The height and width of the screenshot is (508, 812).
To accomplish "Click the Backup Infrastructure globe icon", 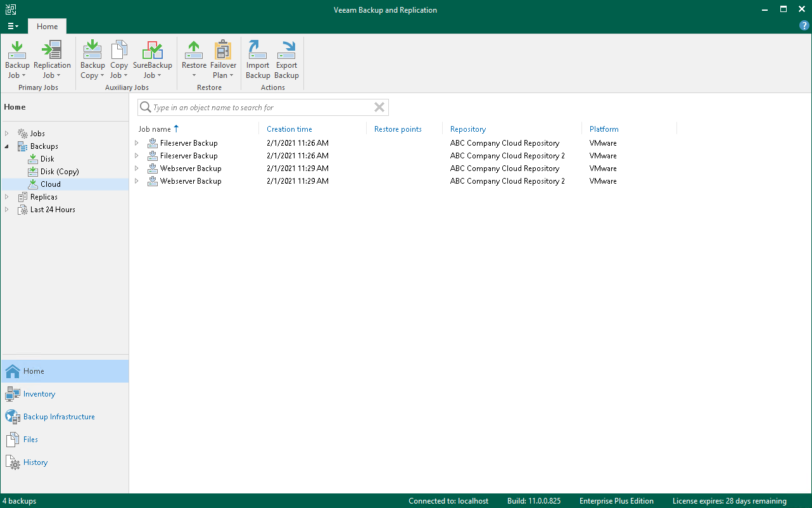I will click(13, 417).
